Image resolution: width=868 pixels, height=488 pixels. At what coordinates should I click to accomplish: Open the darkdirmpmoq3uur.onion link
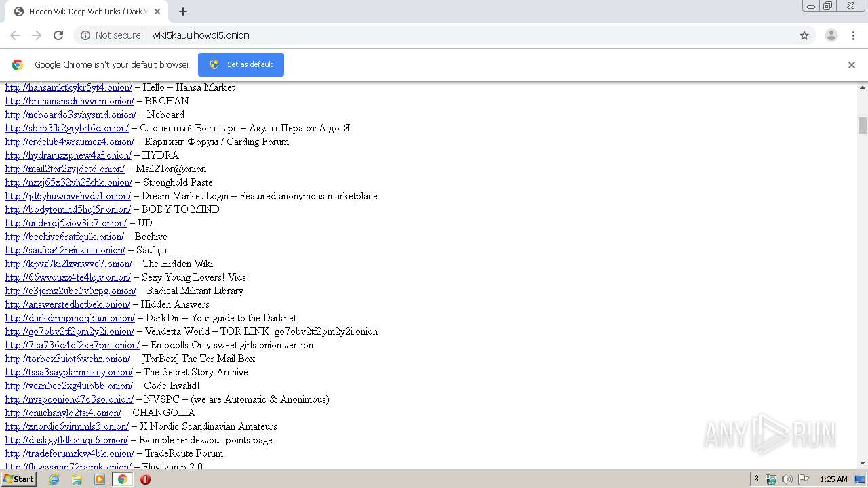(70, 318)
